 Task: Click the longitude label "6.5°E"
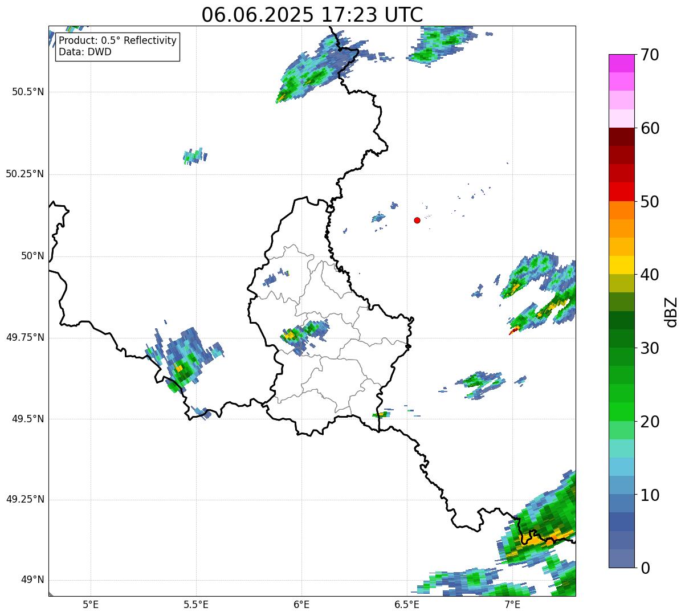click(407, 604)
